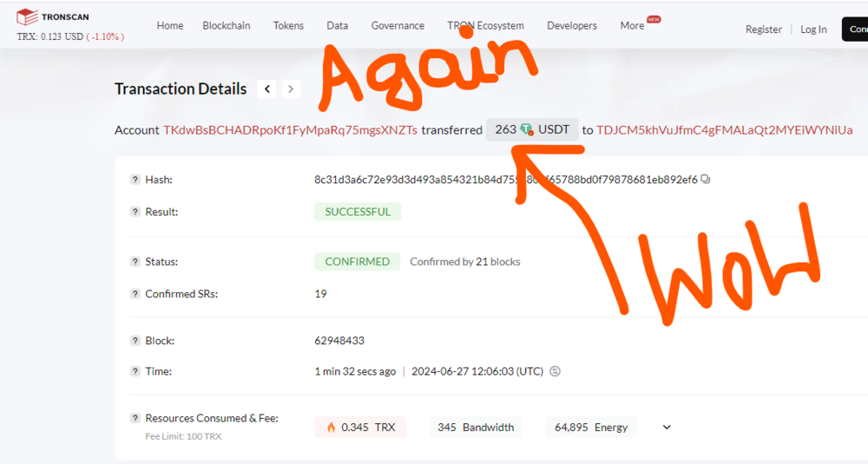Click the NEW badge on More
Image resolution: width=868 pixels, height=464 pixels.
654,19
